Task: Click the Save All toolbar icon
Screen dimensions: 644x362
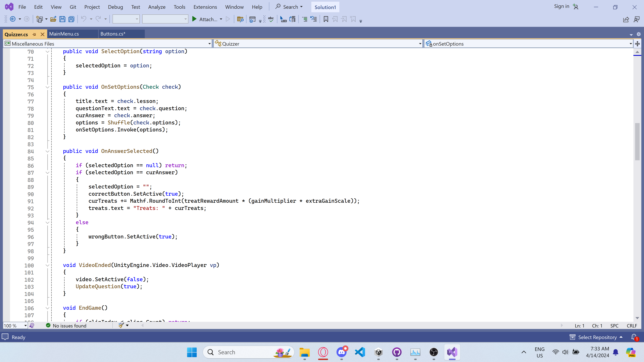Action: [71, 19]
